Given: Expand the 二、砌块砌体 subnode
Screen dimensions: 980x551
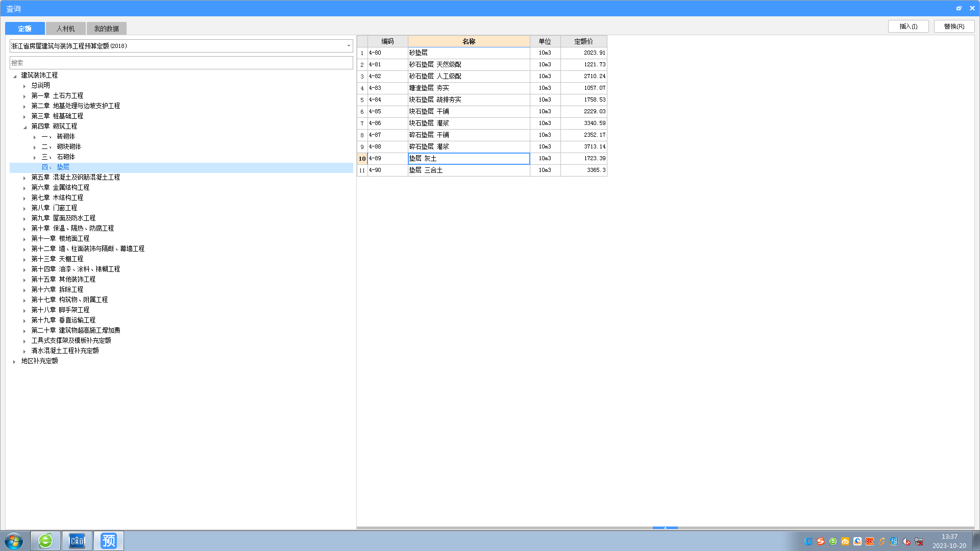Looking at the screenshot, I should (x=34, y=147).
